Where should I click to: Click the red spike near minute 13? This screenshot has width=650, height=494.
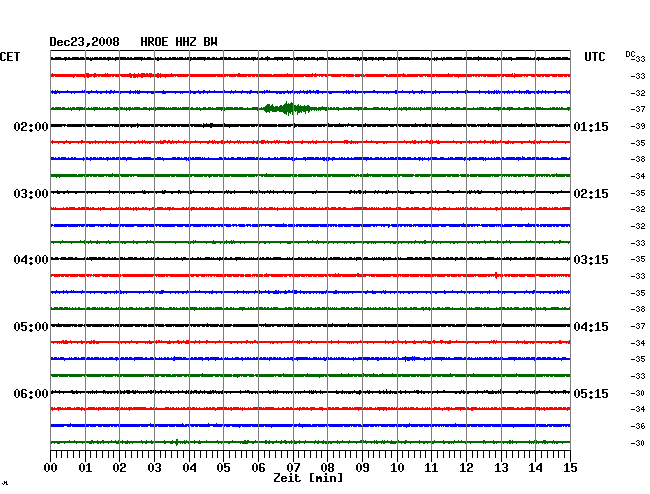tap(496, 275)
